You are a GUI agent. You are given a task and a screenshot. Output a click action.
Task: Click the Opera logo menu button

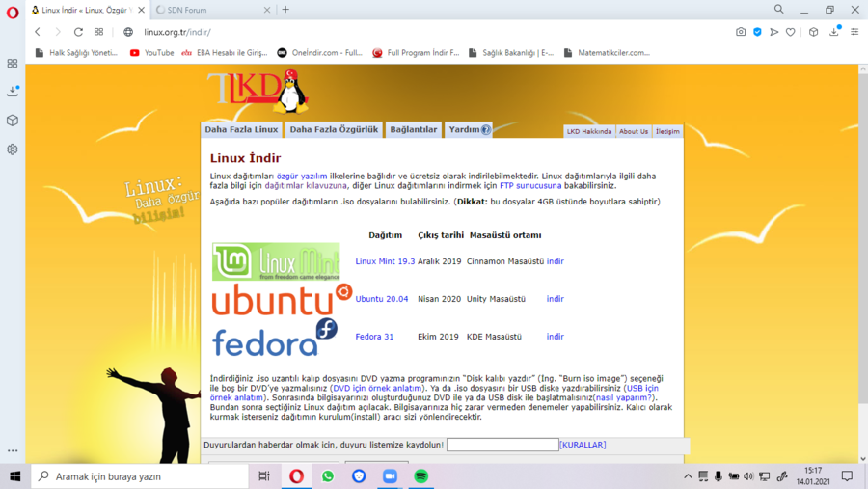(x=13, y=13)
